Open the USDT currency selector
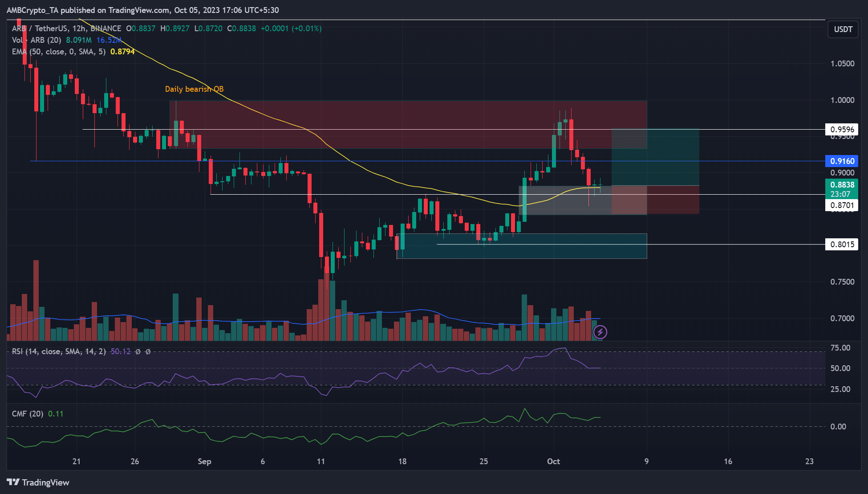 843,29
